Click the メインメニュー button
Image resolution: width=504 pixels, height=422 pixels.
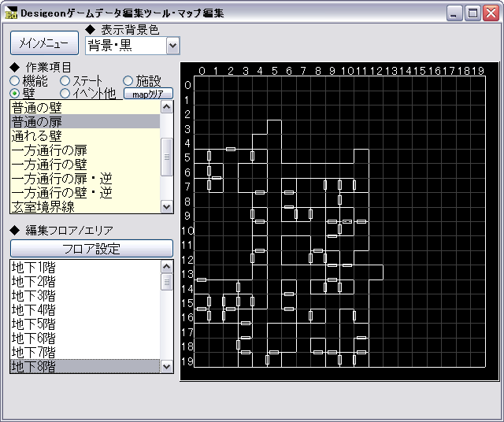click(44, 43)
